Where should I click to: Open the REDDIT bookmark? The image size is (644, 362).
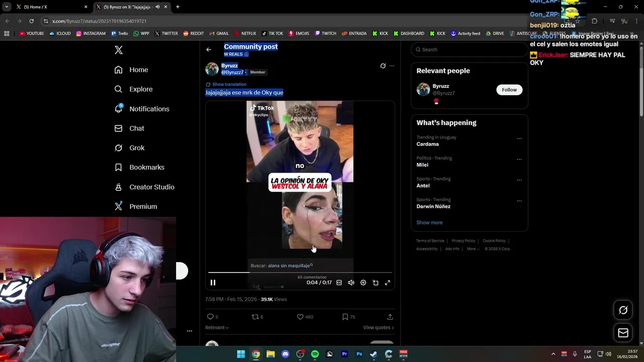[x=193, y=34]
